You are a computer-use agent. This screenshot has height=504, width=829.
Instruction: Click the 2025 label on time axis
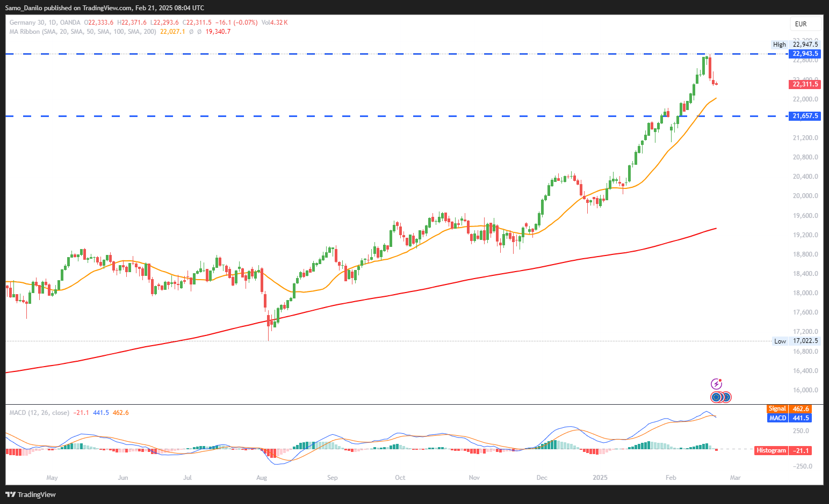click(600, 478)
